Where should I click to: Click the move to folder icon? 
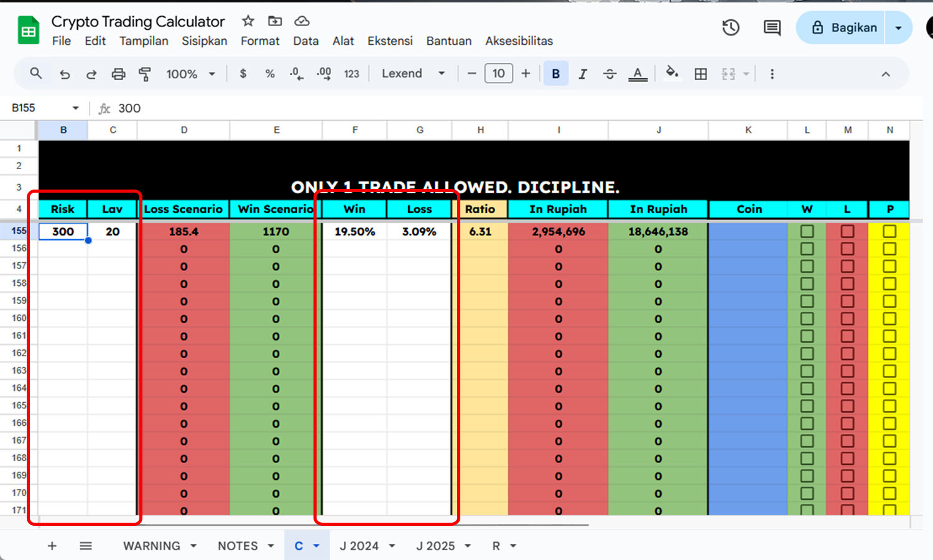(x=275, y=21)
